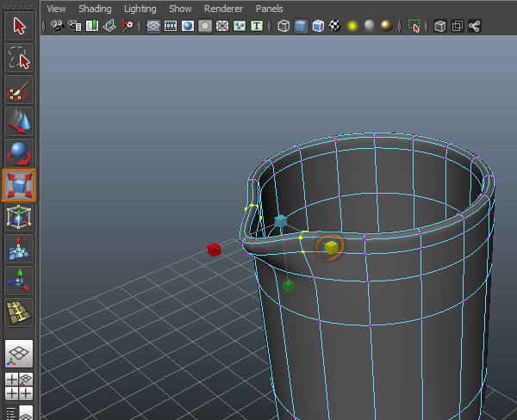Open the Renderer menu
This screenshot has height=420, width=517.
click(223, 9)
